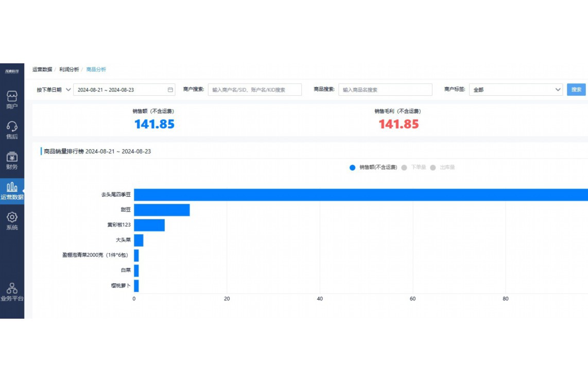Click the calendar icon in date field
Image resolution: width=588 pixels, height=382 pixels.
170,90
